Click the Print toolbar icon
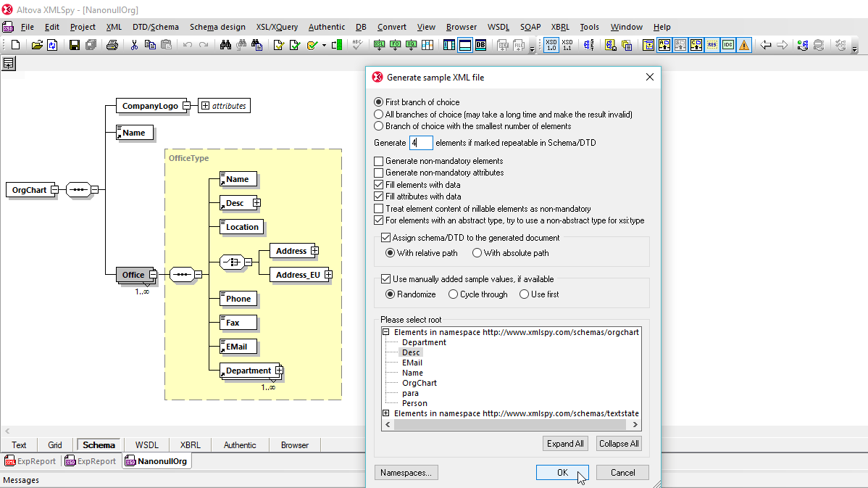This screenshot has width=868, height=488. pos(112,45)
